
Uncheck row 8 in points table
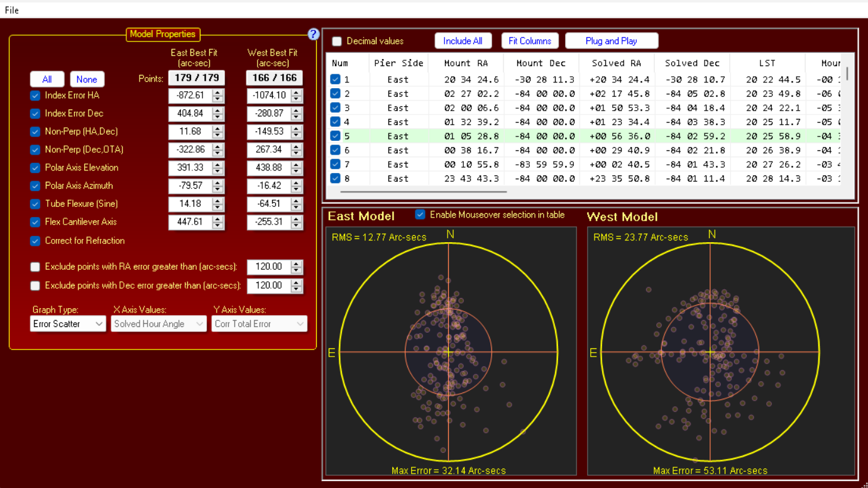point(335,179)
